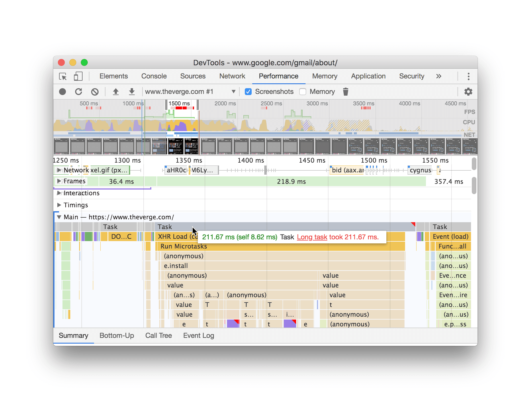Start a new performance recording

point(62,92)
